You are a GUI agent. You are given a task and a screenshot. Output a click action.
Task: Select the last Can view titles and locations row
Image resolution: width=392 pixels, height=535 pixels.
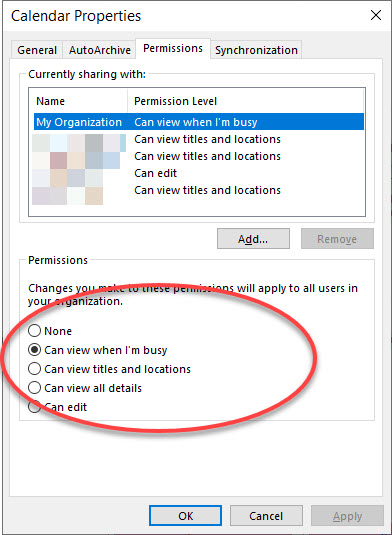tap(199, 190)
